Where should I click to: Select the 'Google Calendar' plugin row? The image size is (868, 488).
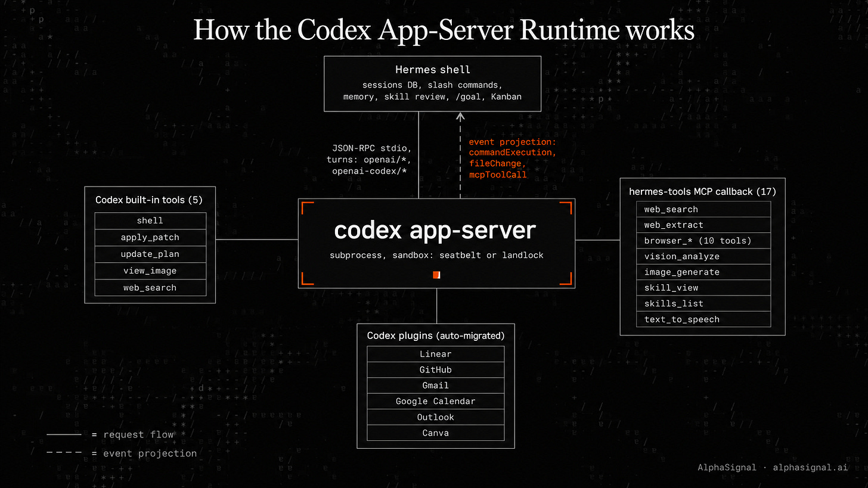click(436, 402)
